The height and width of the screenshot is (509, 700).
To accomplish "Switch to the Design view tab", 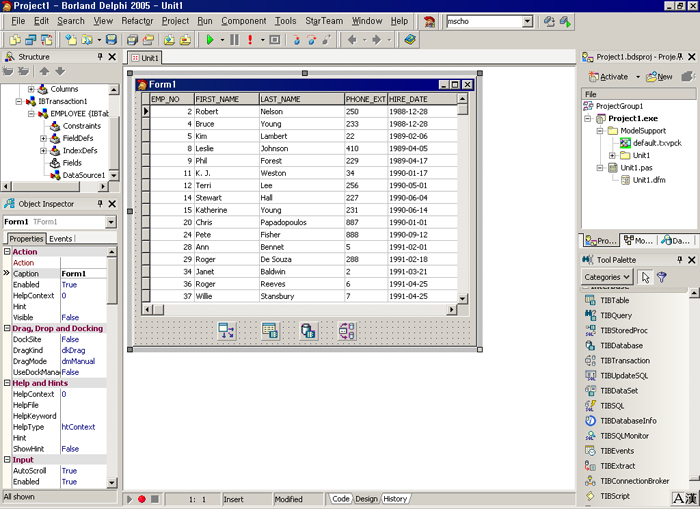I will [366, 499].
